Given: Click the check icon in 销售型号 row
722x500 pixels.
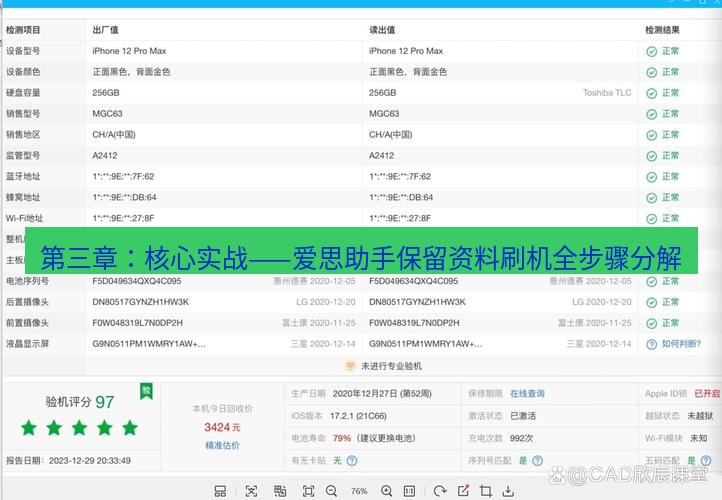Looking at the screenshot, I should click(x=651, y=114).
